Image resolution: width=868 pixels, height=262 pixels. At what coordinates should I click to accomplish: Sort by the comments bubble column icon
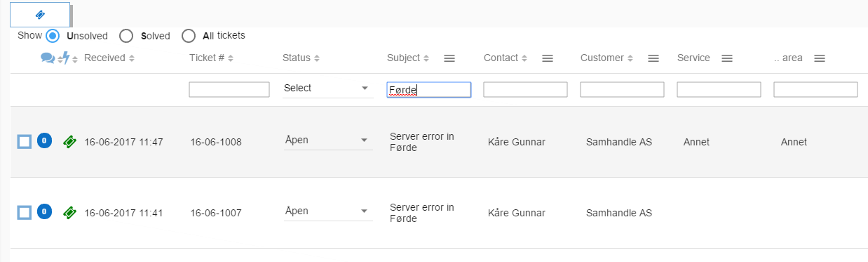point(48,58)
